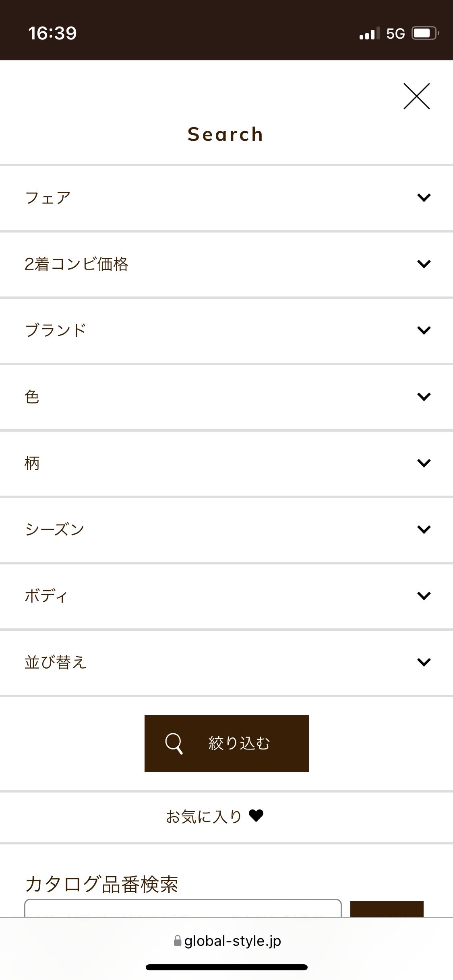Open the 柄 pattern filter chevron
This screenshot has height=980, width=453.
click(x=424, y=463)
